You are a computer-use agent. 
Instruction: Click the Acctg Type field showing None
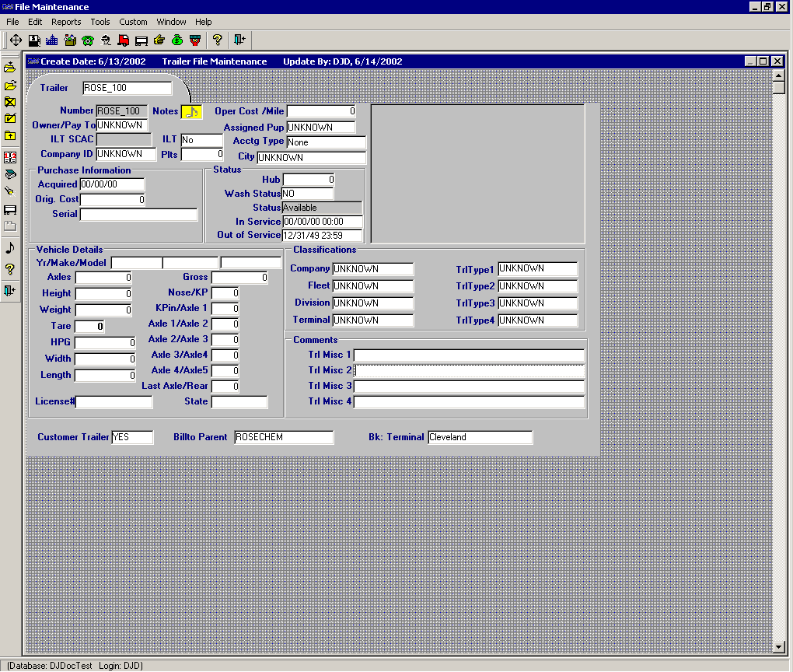(326, 142)
